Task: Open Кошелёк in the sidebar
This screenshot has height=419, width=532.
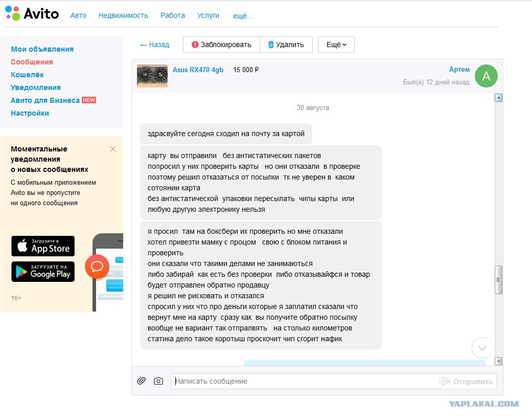Action: (27, 75)
